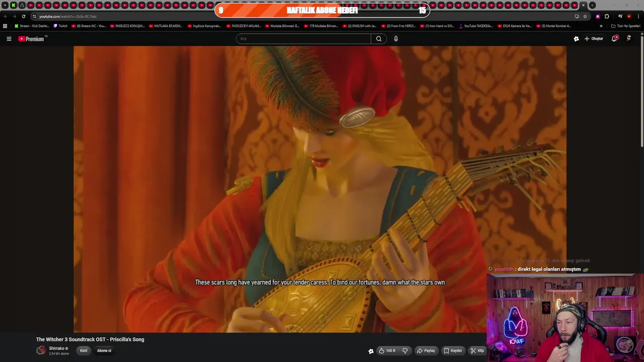The width and height of the screenshot is (644, 362).
Task: Open the 178 Mutlaka Bilmen... bookmark
Action: 321,26
